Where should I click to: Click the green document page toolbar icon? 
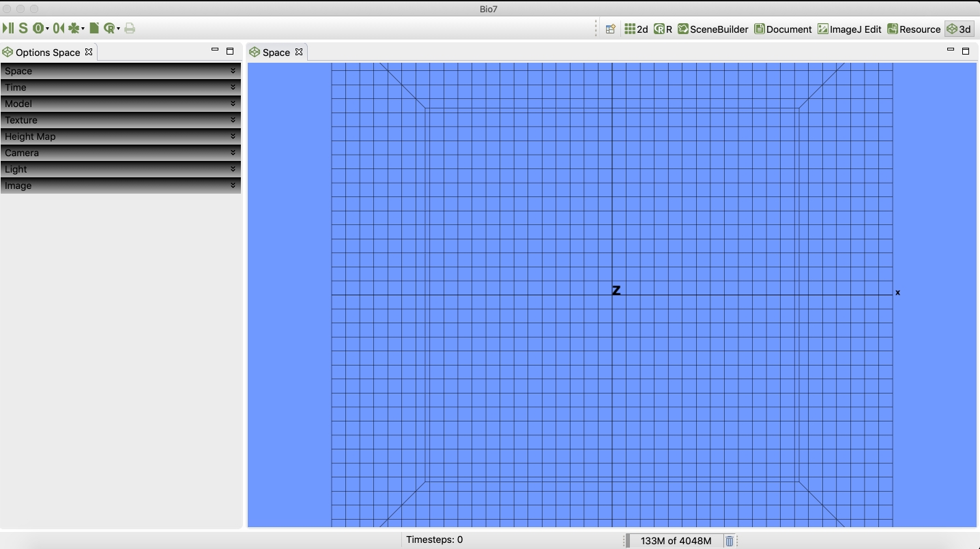(x=94, y=28)
